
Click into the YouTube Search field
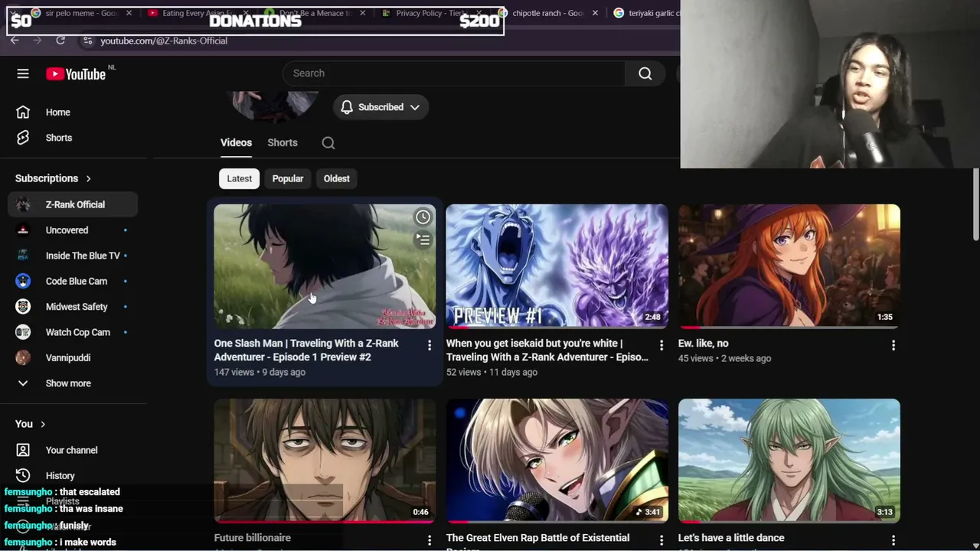pos(454,73)
